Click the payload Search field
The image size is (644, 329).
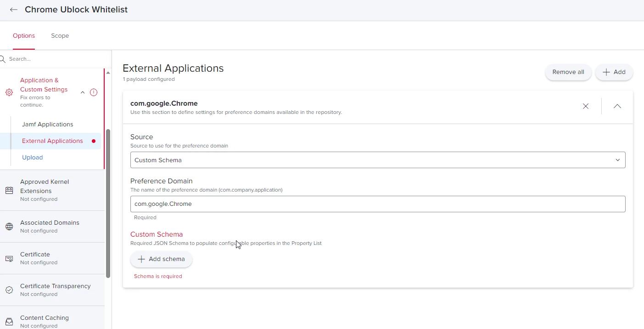point(55,59)
